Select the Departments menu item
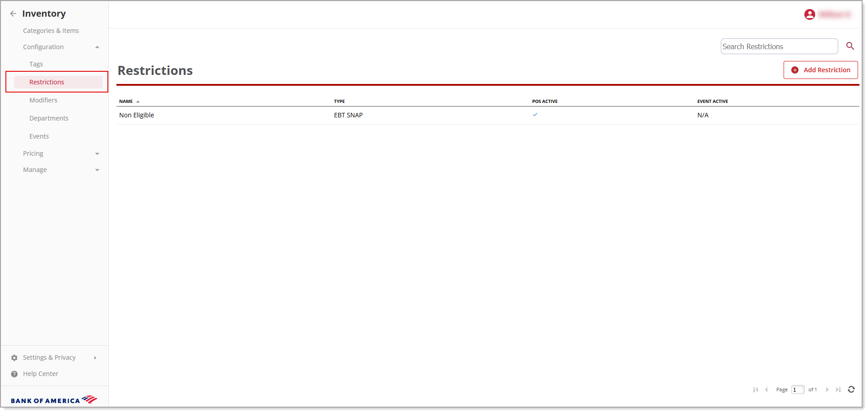The width and height of the screenshot is (868, 413). pos(49,118)
